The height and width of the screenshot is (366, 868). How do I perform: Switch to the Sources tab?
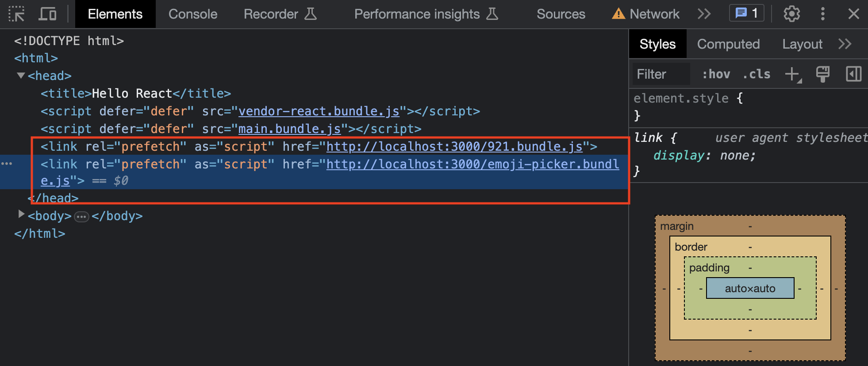pos(561,14)
